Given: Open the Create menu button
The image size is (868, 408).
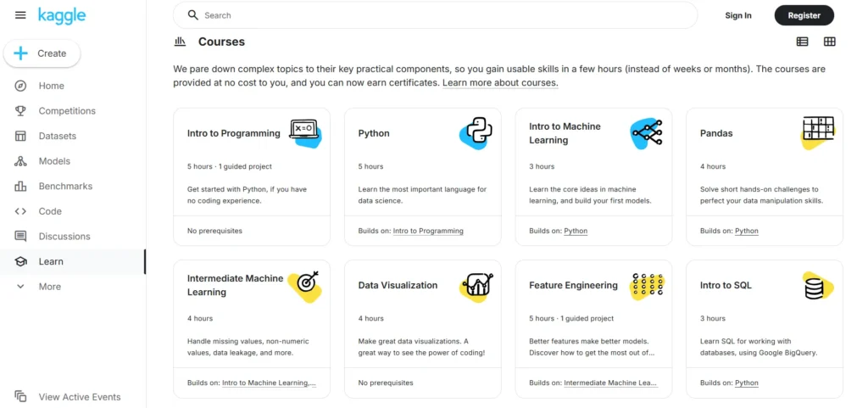Looking at the screenshot, I should coord(42,53).
